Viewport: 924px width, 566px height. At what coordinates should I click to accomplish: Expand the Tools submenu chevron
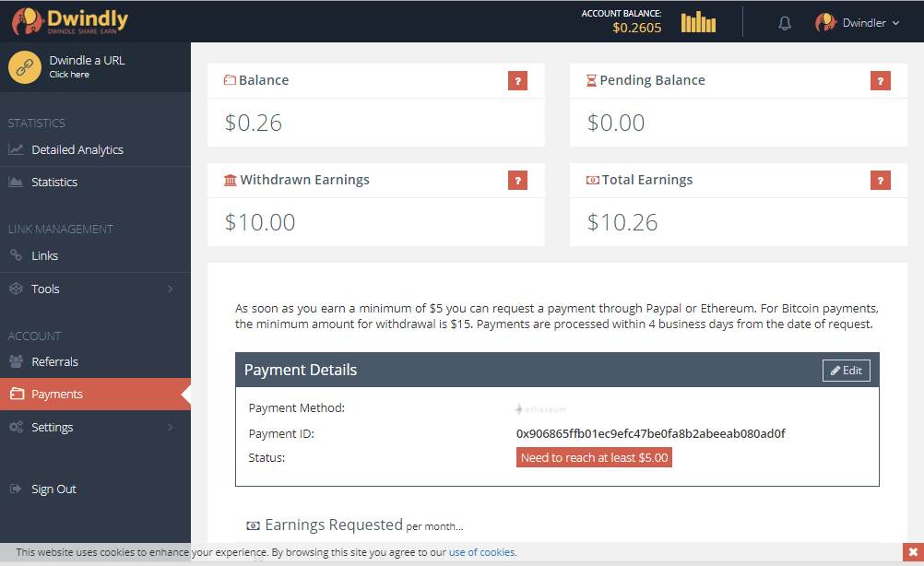point(171,289)
